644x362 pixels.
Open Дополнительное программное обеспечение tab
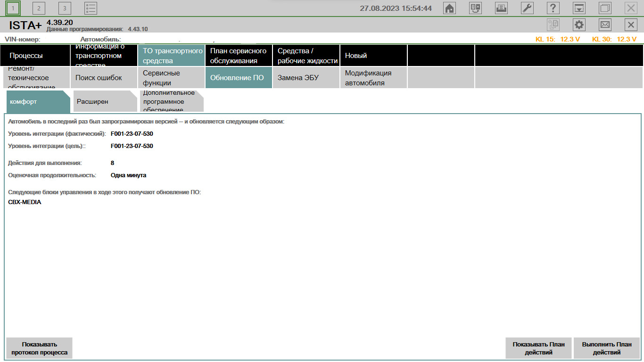172,101
